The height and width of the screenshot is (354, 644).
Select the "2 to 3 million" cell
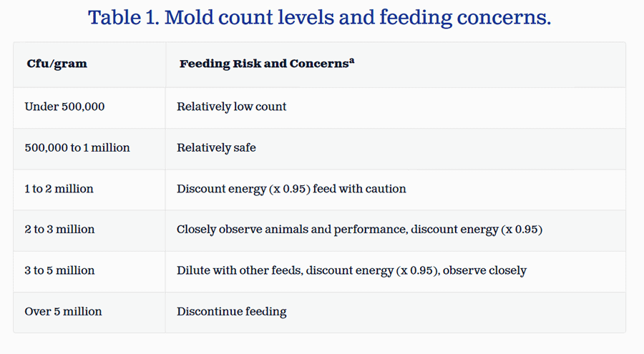click(x=59, y=230)
